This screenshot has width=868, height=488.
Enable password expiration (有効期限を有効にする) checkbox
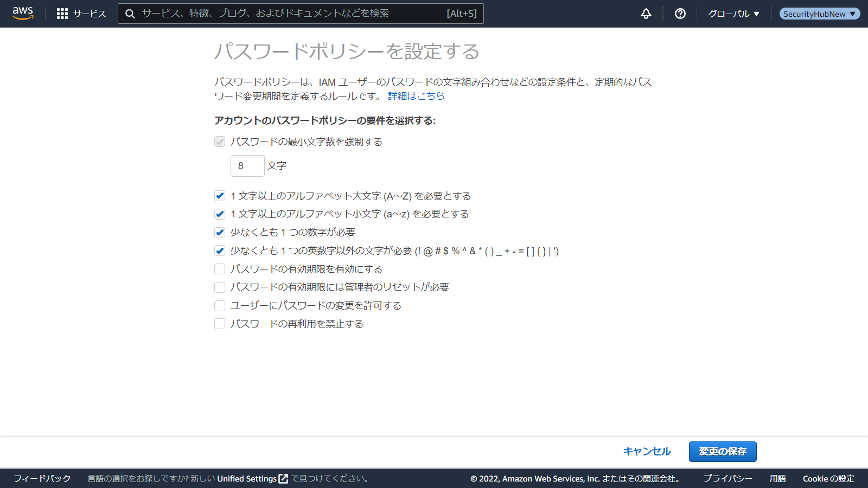(220, 269)
